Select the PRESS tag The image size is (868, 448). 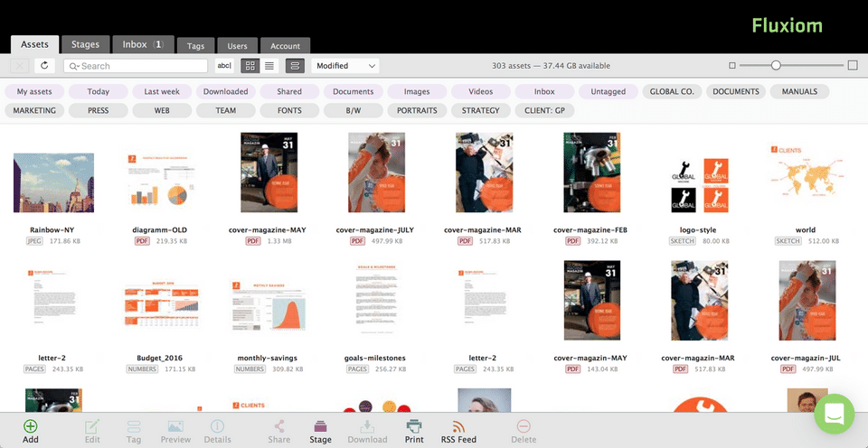click(x=98, y=110)
